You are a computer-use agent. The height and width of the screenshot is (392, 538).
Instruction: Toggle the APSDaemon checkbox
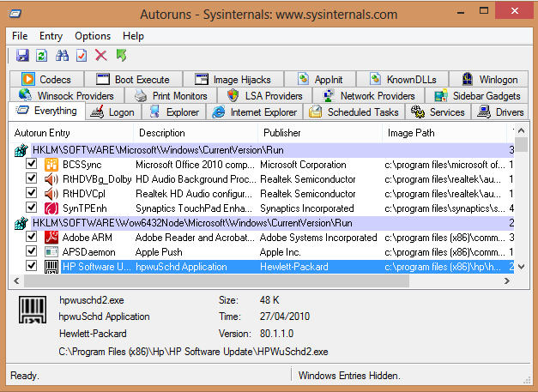tap(31, 251)
